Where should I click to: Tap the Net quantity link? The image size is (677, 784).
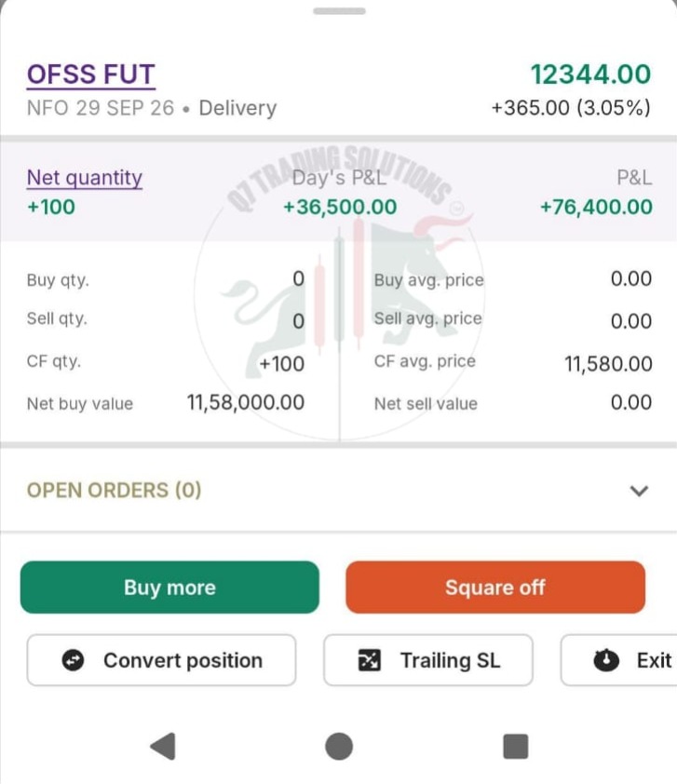(x=85, y=178)
